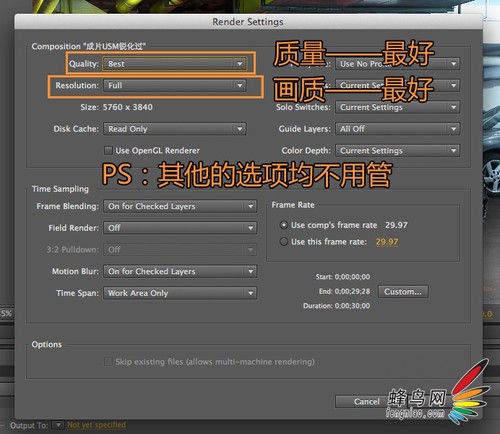500x434 pixels.
Task: Open the Time Span dropdown
Action: (x=180, y=293)
